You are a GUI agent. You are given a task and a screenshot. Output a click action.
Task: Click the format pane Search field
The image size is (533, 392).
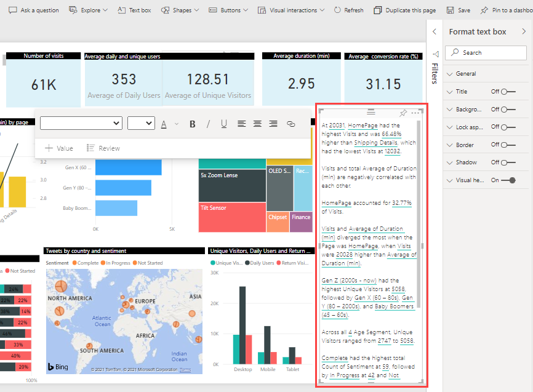click(486, 53)
